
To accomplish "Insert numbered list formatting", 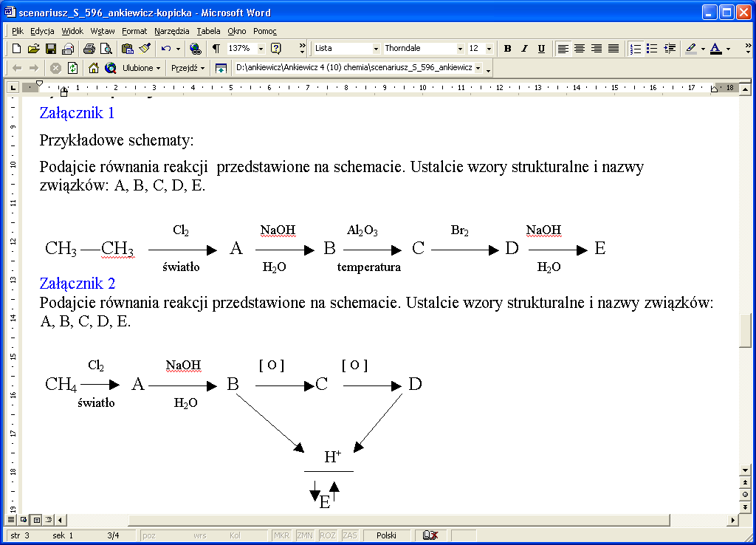I will click(636, 48).
